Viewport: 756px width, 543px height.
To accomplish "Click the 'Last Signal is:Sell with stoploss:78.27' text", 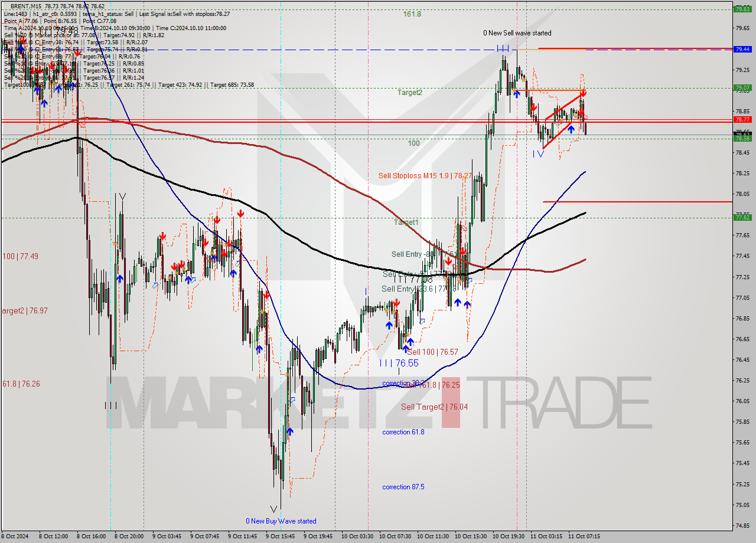I will 185,14.
